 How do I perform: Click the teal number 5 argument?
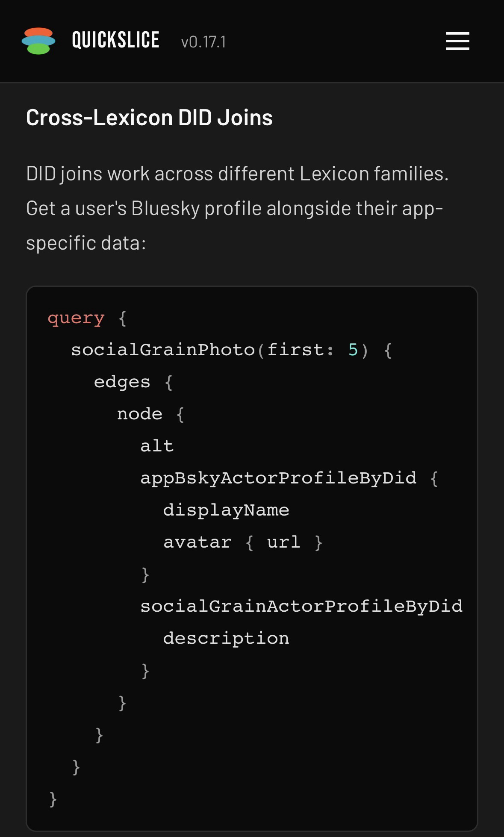pos(353,350)
